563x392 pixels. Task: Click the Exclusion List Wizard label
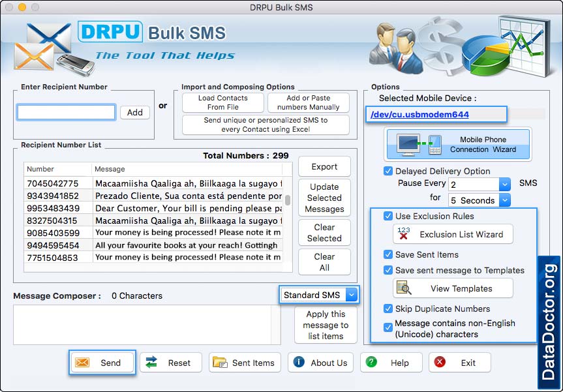point(461,234)
